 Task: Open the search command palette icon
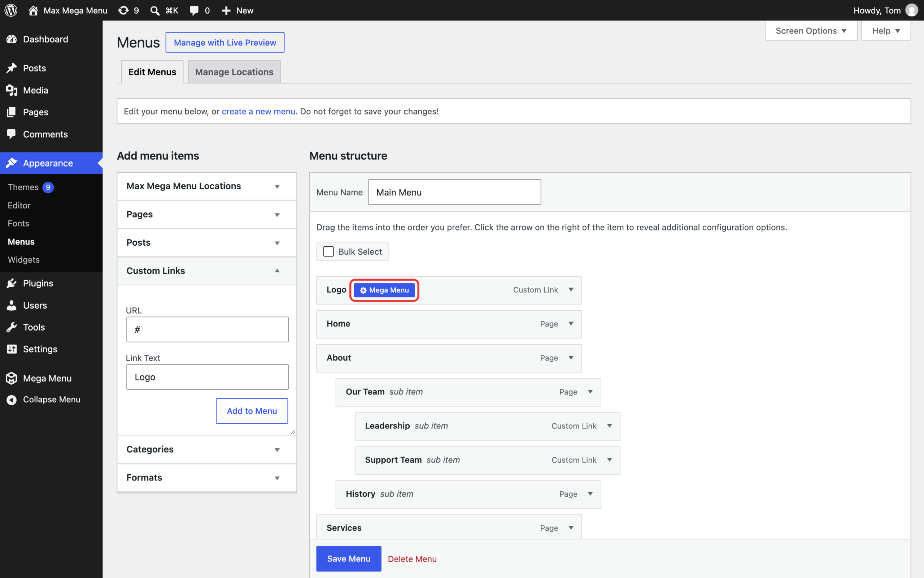[154, 10]
